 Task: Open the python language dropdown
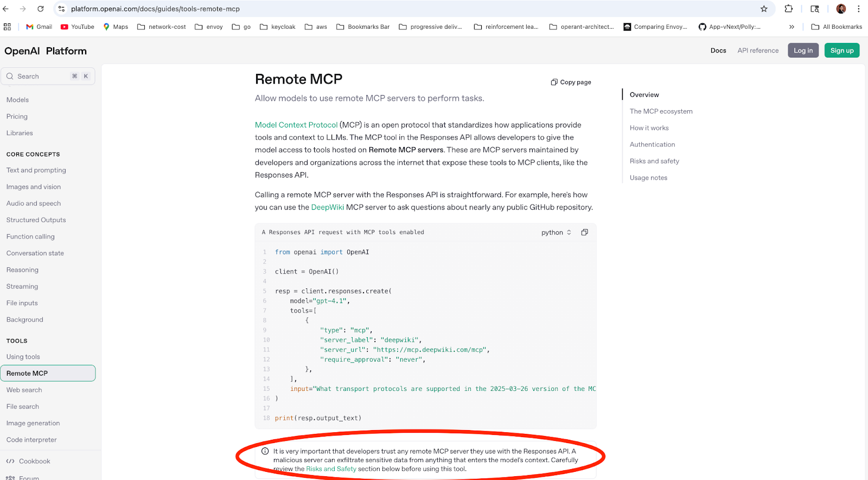pos(556,232)
